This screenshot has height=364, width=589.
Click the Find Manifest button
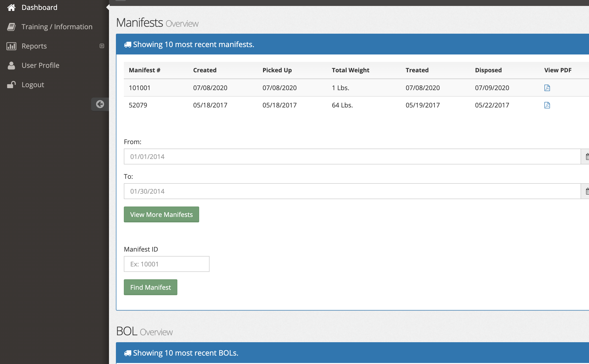(151, 287)
